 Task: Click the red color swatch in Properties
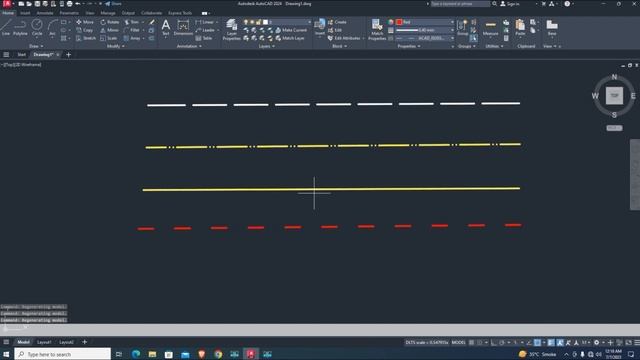pyautogui.click(x=399, y=22)
